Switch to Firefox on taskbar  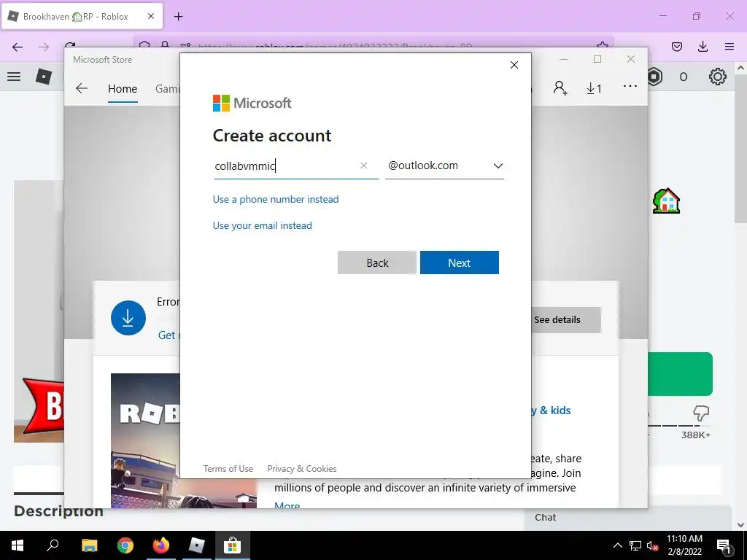(x=161, y=545)
